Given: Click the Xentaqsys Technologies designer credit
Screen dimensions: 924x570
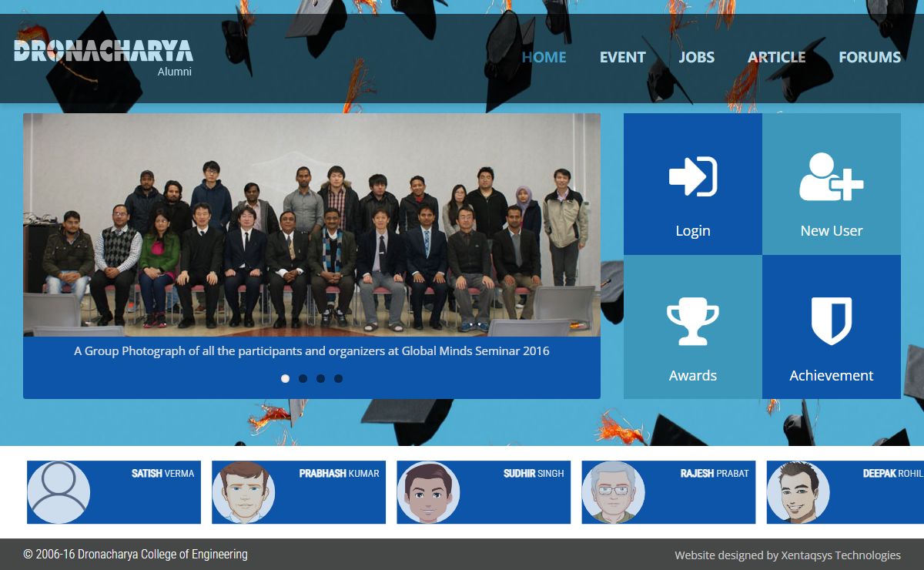Looking at the screenshot, I should point(788,555).
